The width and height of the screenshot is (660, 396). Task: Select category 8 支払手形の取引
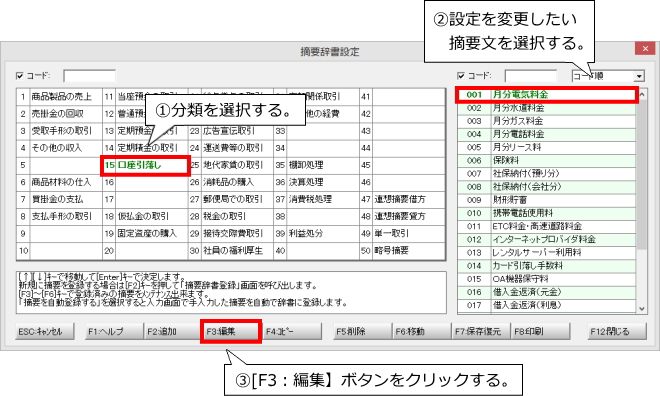(59, 216)
